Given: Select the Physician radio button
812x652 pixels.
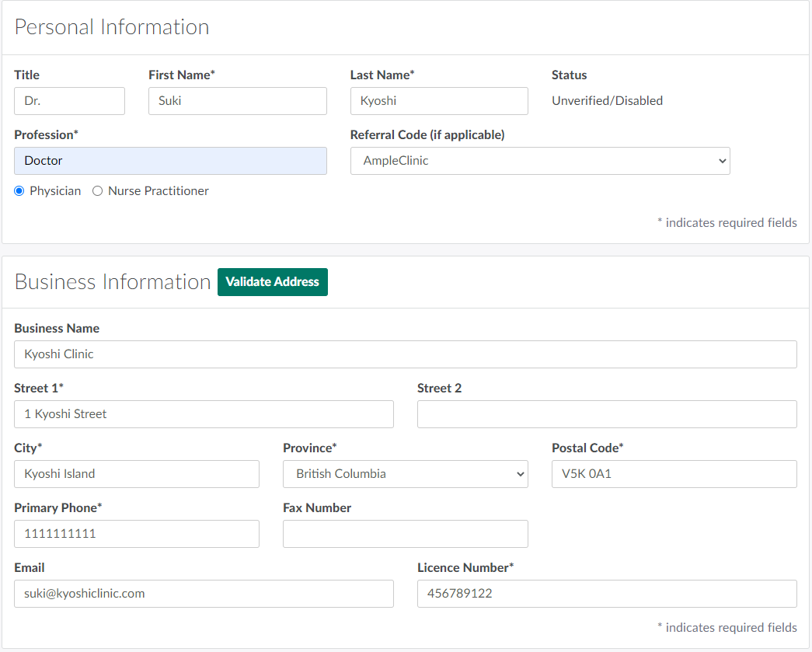Looking at the screenshot, I should pyautogui.click(x=19, y=191).
